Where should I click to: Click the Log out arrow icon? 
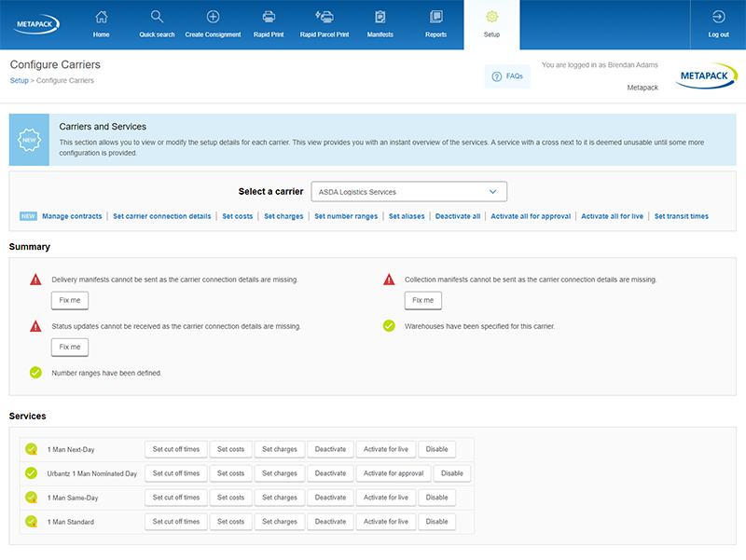click(718, 17)
